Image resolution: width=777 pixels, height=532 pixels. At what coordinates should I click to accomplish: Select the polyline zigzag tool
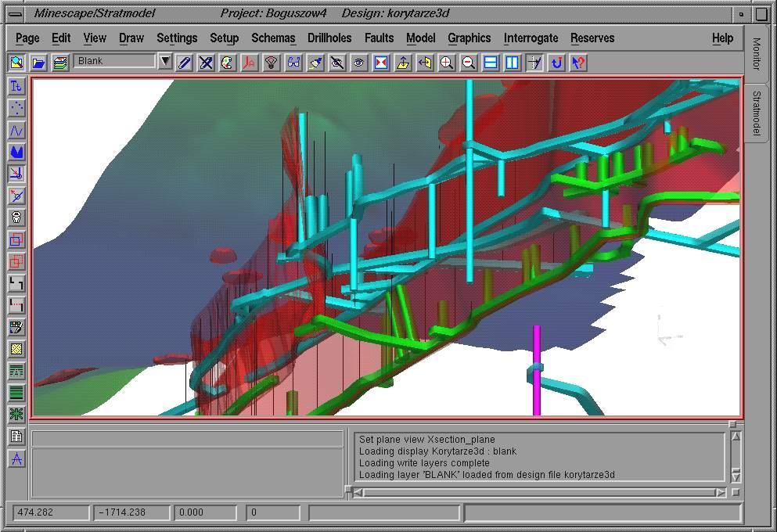pos(16,131)
